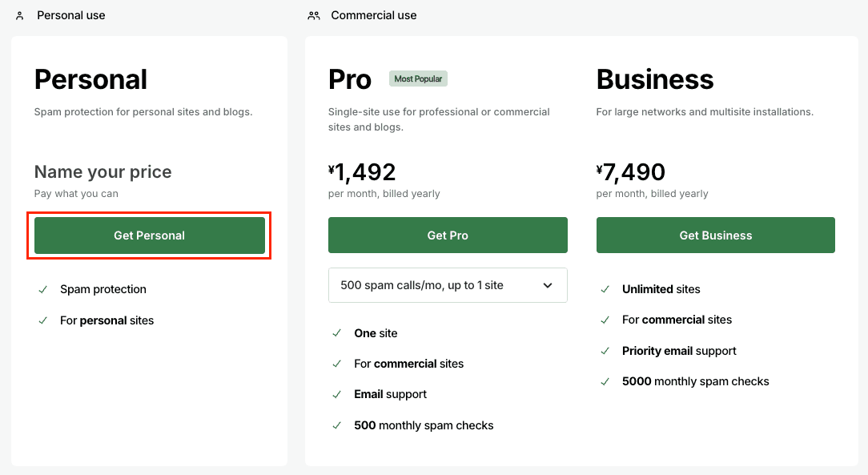The width and height of the screenshot is (868, 475).
Task: Click the Personal use person icon
Action: pos(20,15)
